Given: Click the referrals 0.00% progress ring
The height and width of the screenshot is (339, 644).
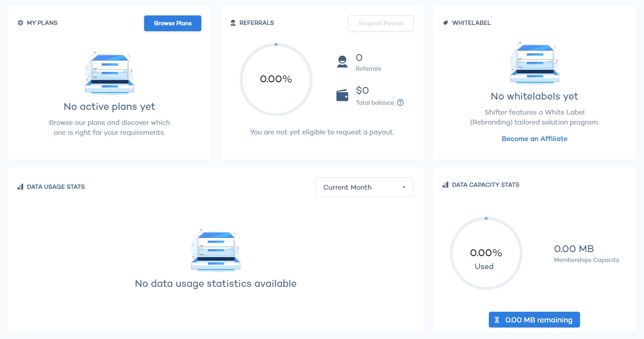Looking at the screenshot, I should pos(276,79).
